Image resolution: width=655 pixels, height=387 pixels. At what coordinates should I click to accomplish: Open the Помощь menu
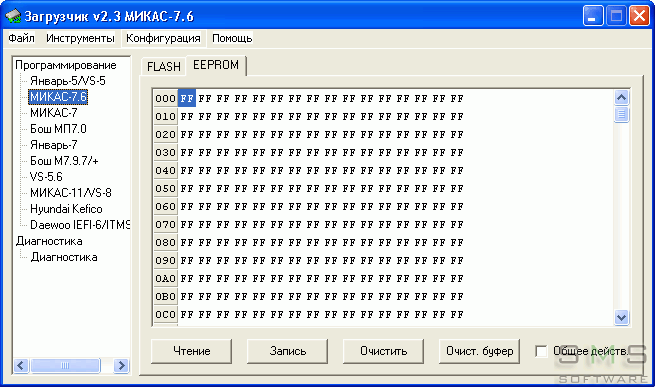232,38
